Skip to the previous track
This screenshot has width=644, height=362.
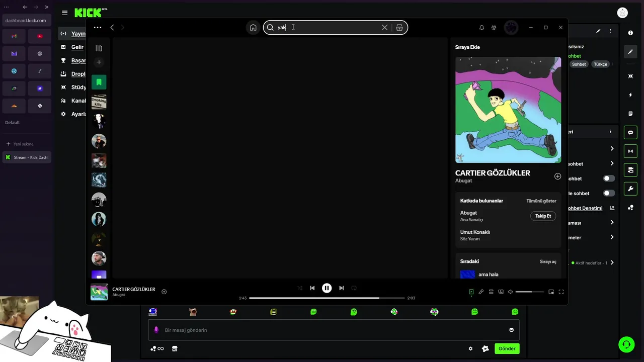coord(312,288)
